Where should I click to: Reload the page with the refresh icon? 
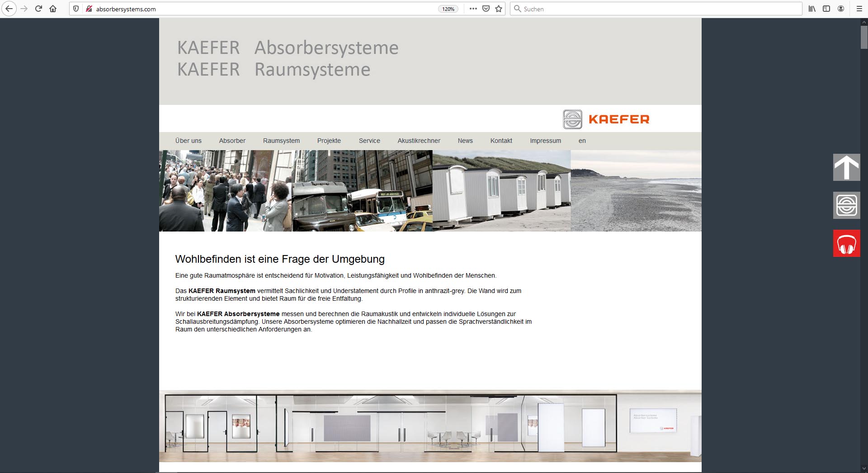tap(38, 9)
